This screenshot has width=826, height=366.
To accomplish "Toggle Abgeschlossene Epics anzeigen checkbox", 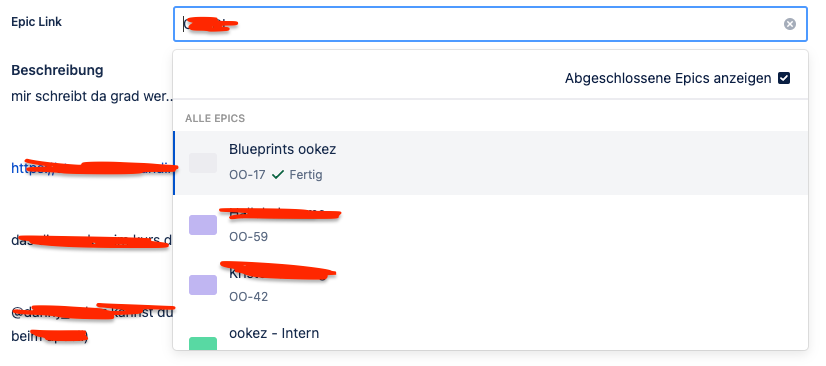I will pyautogui.click(x=784, y=78).
